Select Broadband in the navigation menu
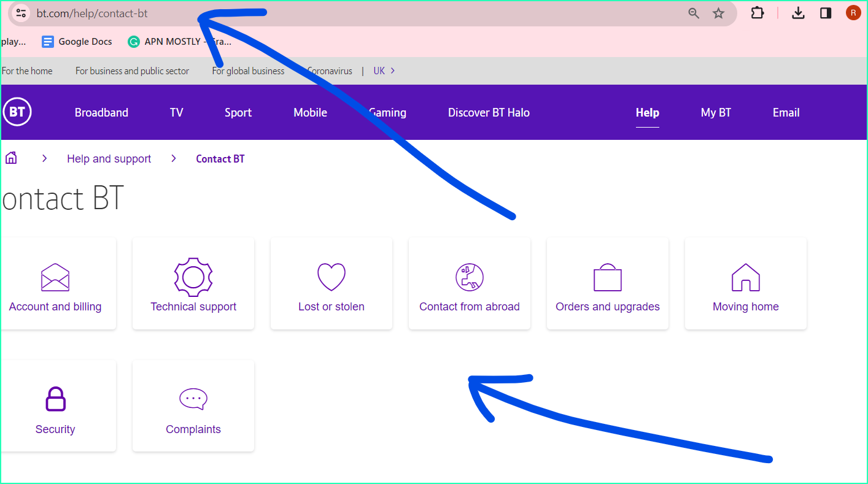 pyautogui.click(x=101, y=112)
